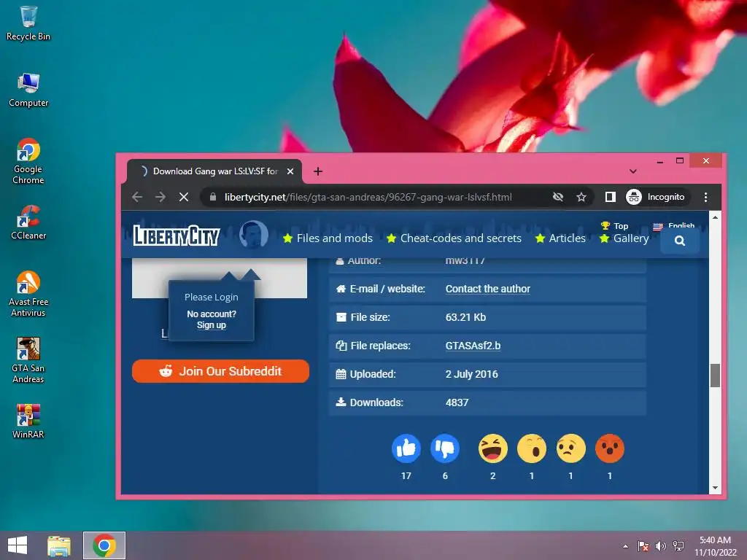Screen dimensions: 747x560
Task: Open the Gallery menu
Action: click(x=624, y=238)
